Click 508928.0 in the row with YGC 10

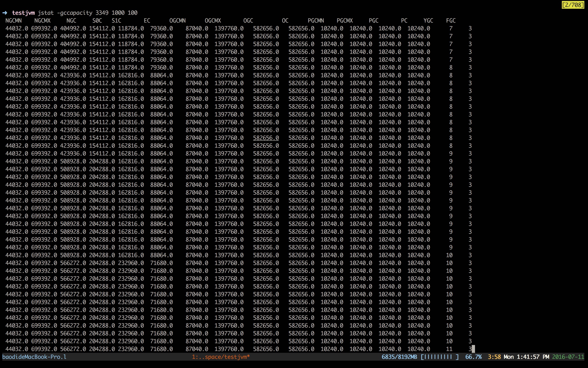click(73, 255)
